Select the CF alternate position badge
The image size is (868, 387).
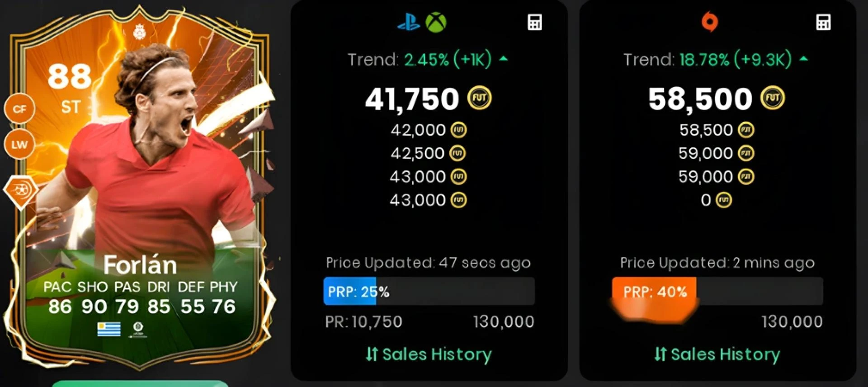tap(19, 109)
